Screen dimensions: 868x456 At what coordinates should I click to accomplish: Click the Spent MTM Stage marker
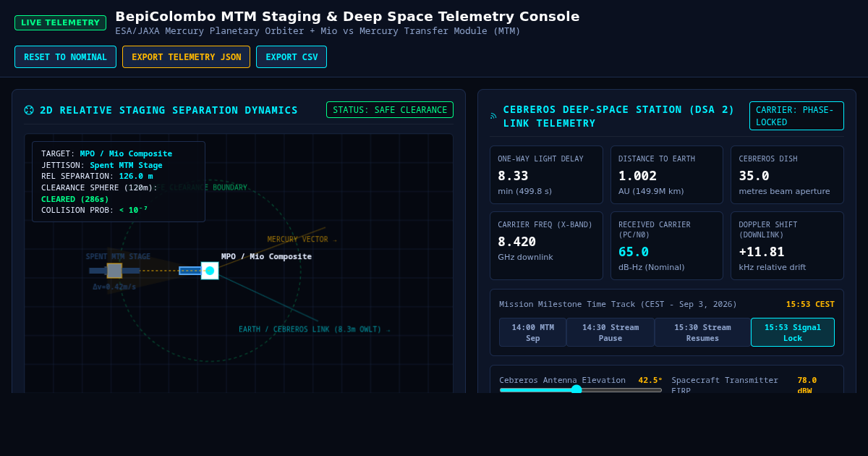click(x=114, y=271)
